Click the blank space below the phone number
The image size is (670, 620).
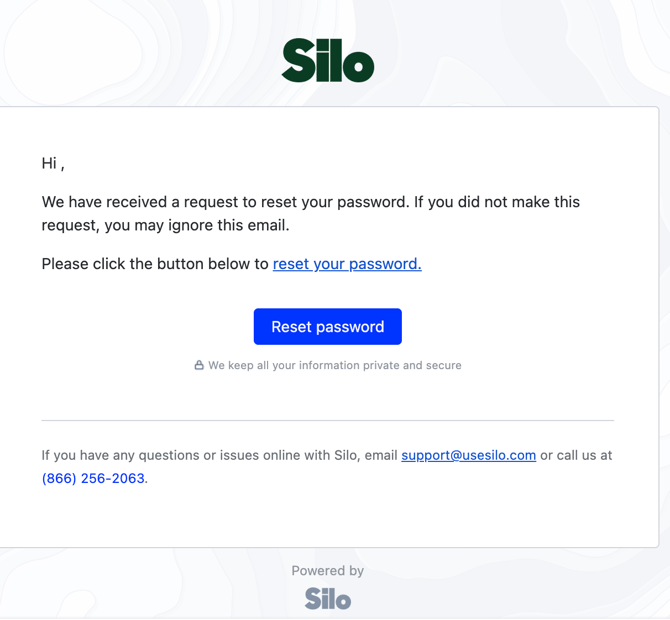pos(328,517)
